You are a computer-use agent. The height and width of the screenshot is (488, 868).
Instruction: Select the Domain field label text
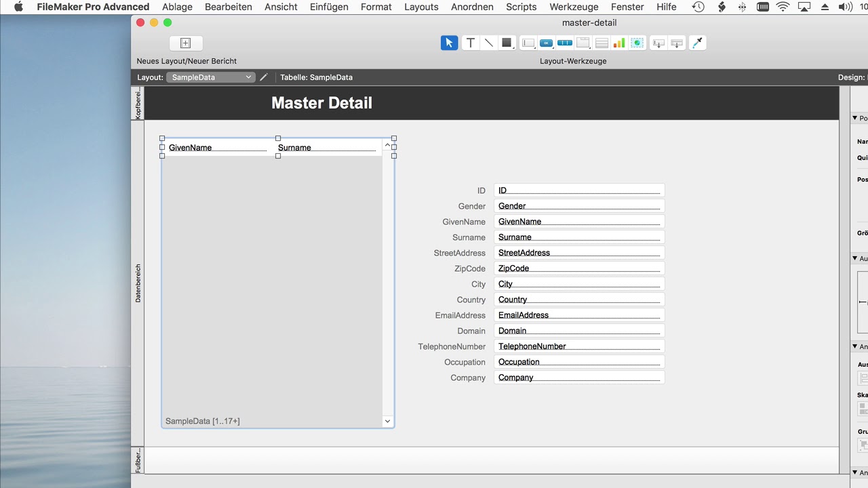[x=471, y=331]
